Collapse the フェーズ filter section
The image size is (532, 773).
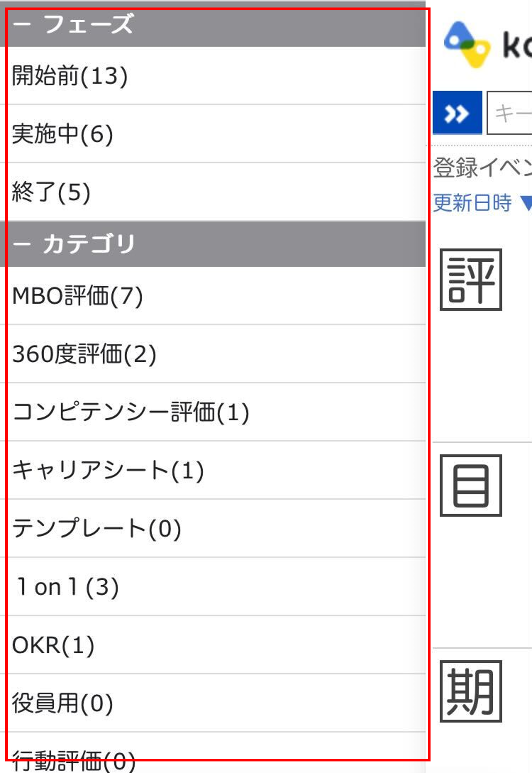[213, 25]
